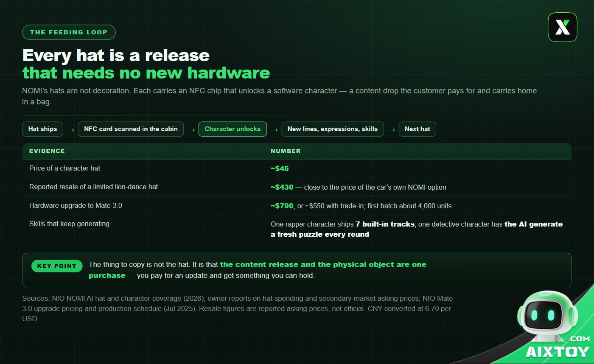Click the "EVIDENCE" column header
This screenshot has height=364, width=594.
[x=47, y=151]
